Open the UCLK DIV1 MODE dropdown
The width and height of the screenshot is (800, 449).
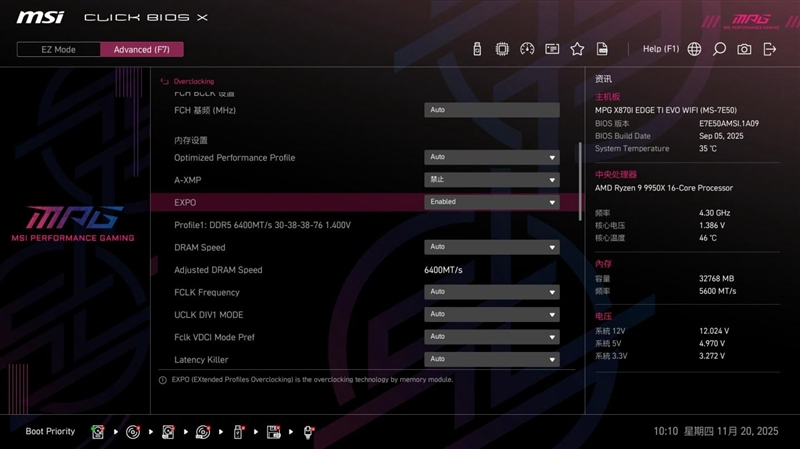[492, 314]
